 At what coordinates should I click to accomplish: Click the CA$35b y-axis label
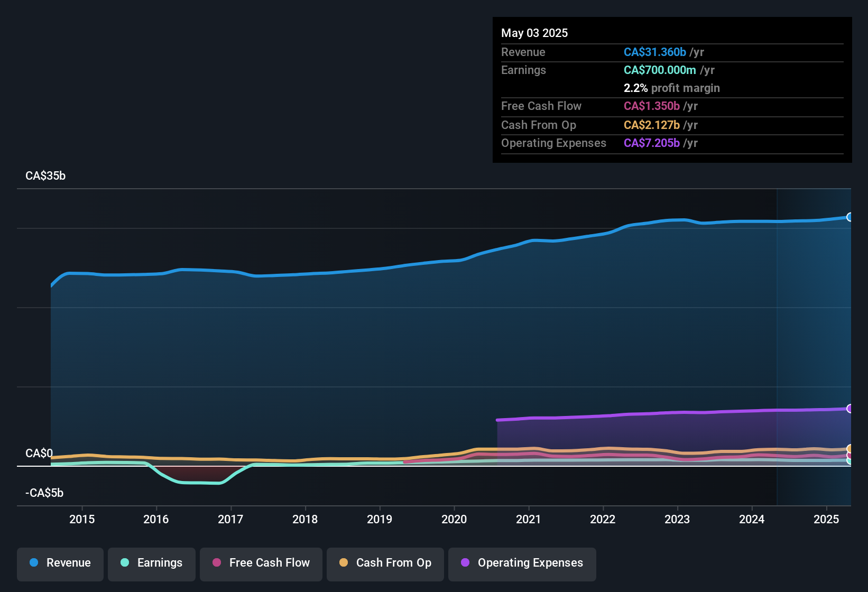(45, 176)
